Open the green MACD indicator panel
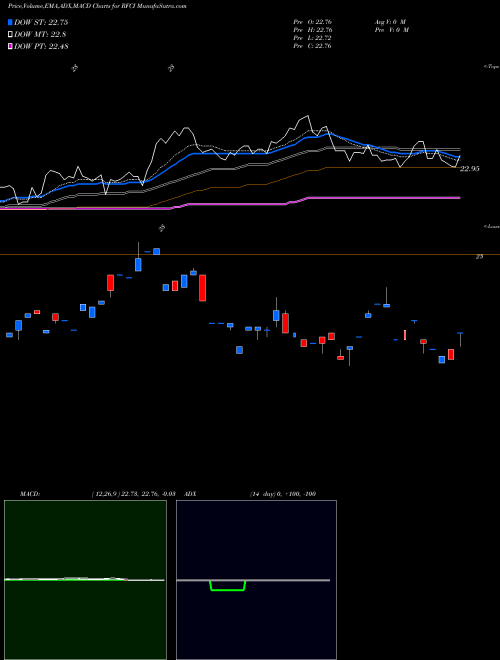This screenshot has height=660, width=500. click(x=85, y=580)
